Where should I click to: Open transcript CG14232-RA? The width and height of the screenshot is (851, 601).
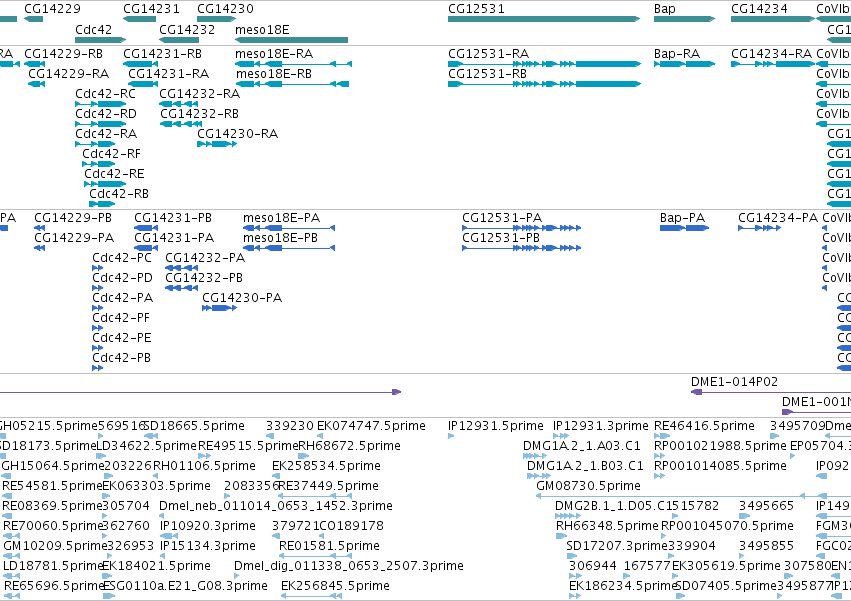(x=199, y=94)
